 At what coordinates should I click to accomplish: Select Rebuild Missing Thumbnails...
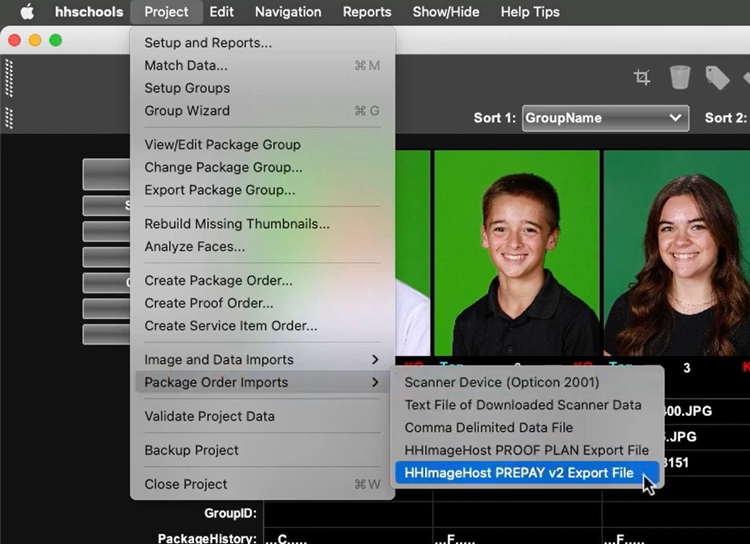pyautogui.click(x=262, y=223)
